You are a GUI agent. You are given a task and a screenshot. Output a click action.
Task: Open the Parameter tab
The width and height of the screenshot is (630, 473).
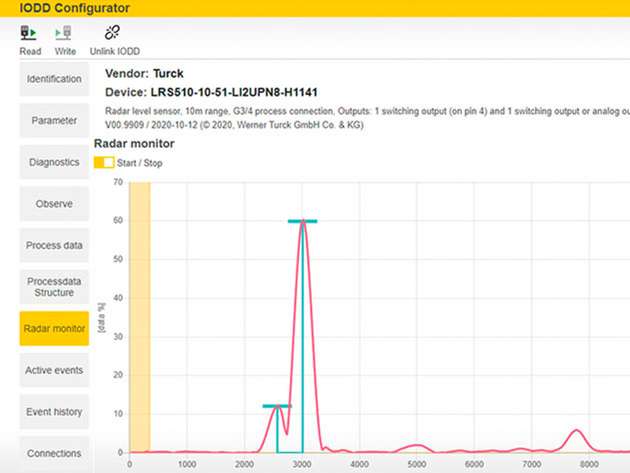click(54, 121)
